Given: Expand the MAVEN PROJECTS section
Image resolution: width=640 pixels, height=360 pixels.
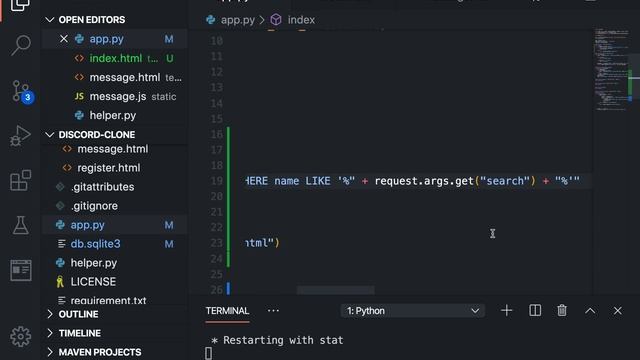Looking at the screenshot, I should pos(100,352).
